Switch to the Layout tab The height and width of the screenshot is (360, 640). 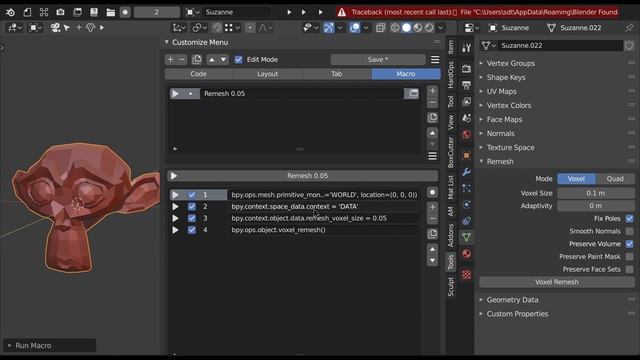(267, 74)
